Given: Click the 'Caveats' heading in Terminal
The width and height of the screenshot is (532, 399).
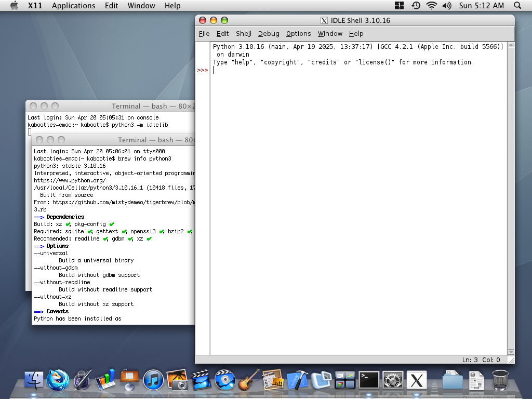Looking at the screenshot, I should click(x=57, y=312).
